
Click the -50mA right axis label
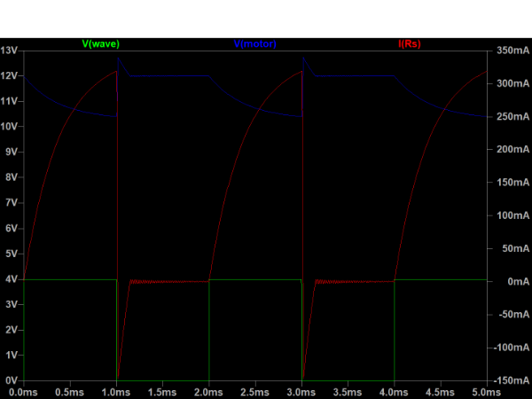[x=511, y=314]
